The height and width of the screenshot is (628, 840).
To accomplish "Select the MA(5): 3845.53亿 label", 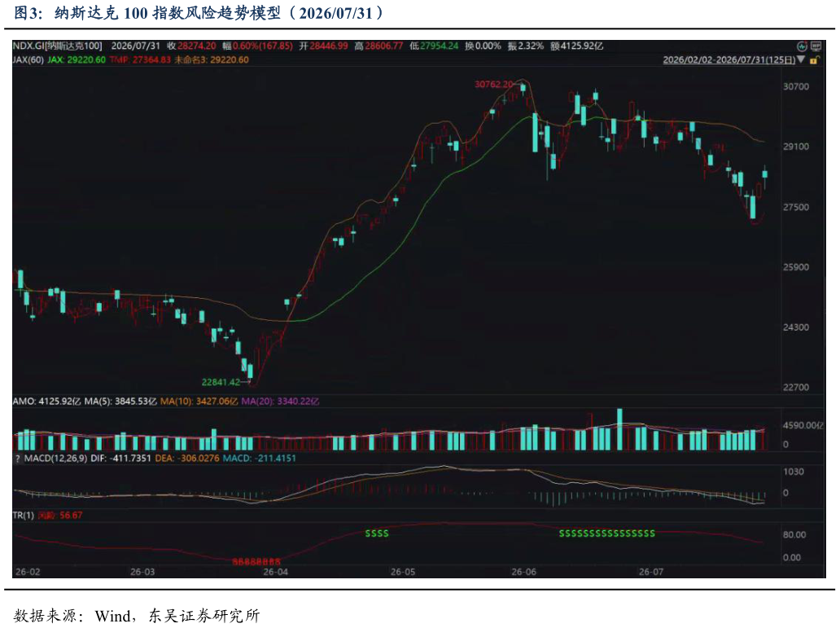I will click(120, 401).
